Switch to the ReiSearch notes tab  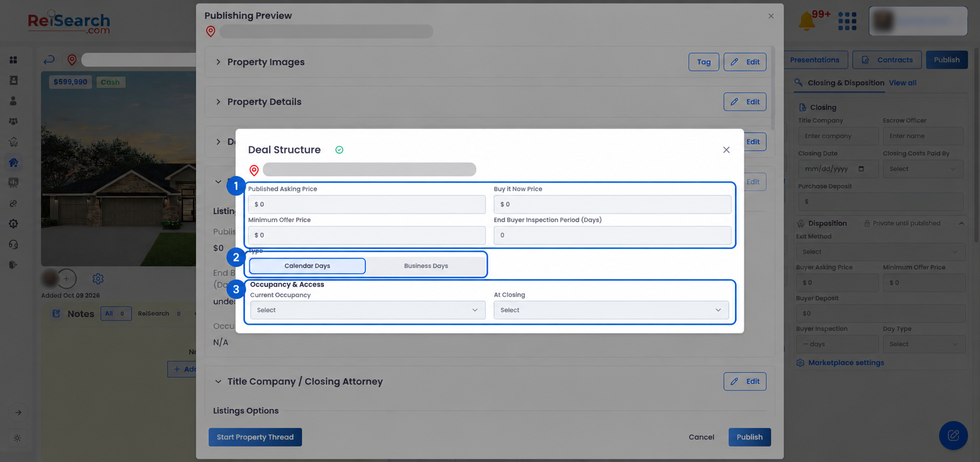159,313
